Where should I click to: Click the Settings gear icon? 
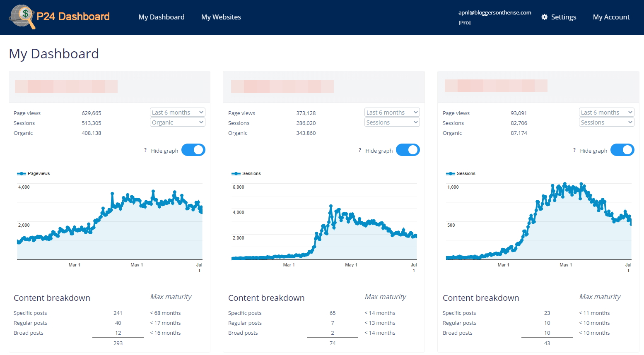545,17
